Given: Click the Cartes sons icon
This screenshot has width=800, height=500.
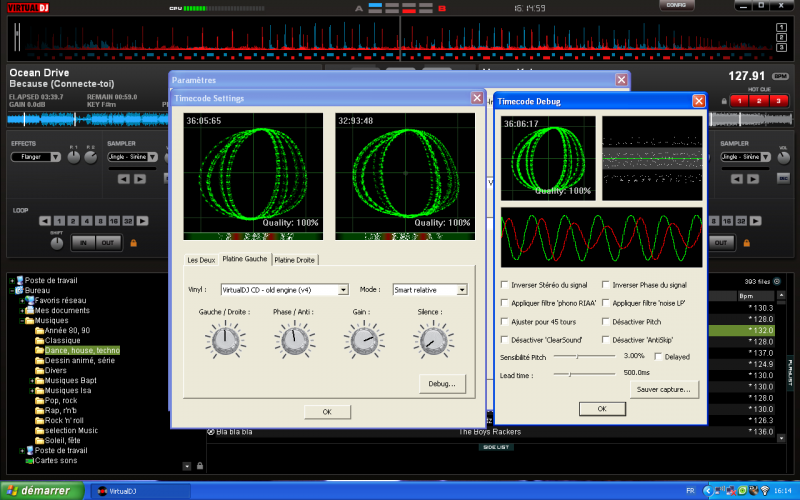Looking at the screenshot, I should pos(28,460).
